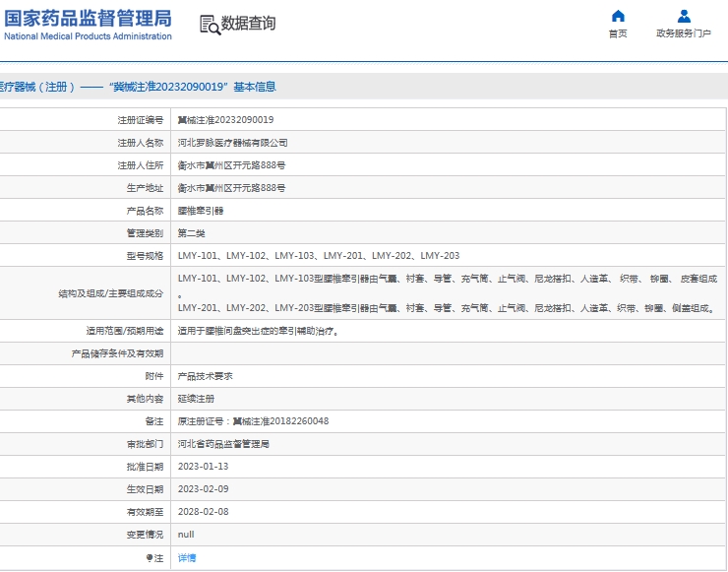This screenshot has height=572, width=728.
Task: Click the LMY-101 model list value
Action: pyautogui.click(x=319, y=256)
